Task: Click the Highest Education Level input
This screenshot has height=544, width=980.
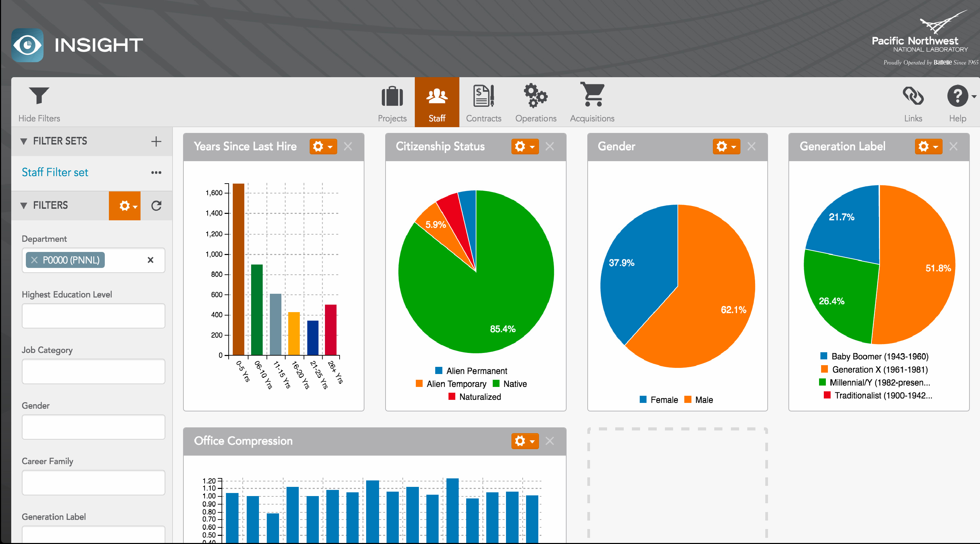Action: 93,316
